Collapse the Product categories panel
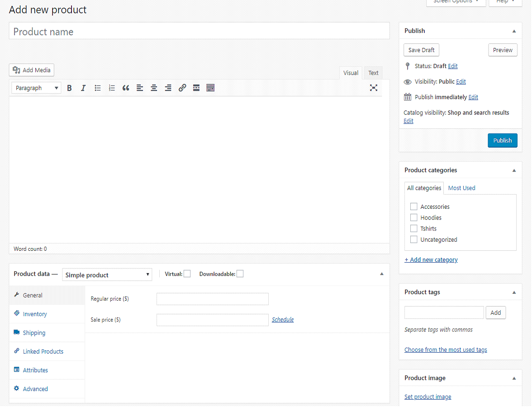 514,170
